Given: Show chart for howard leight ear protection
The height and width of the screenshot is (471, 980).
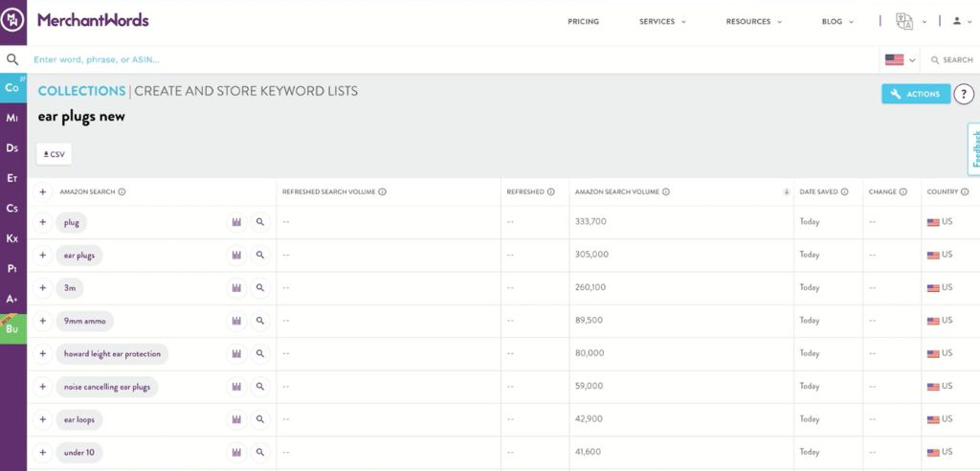Looking at the screenshot, I should pyautogui.click(x=236, y=354).
